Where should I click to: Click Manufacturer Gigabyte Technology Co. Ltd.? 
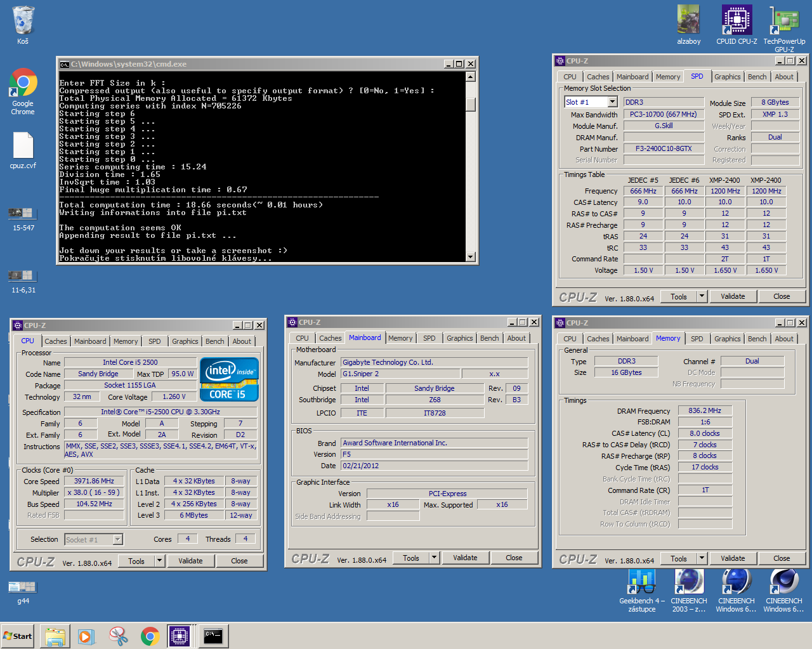[x=434, y=362]
